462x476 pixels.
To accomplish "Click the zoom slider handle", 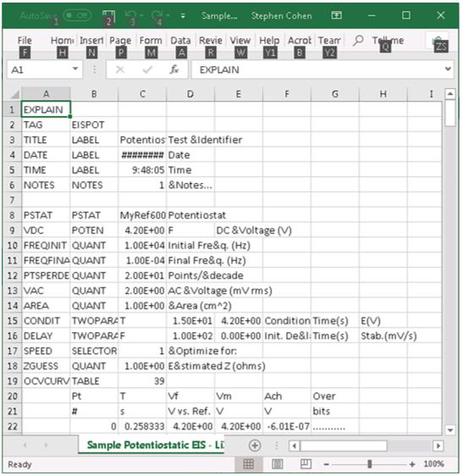I will tap(370, 464).
